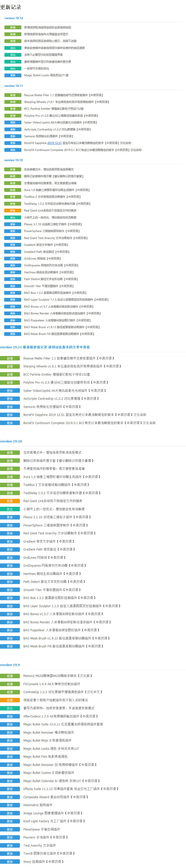Click the 更新 badge beside Magic Bullet Renoiser
Screen dimensions: 186x868
[10, 733]
